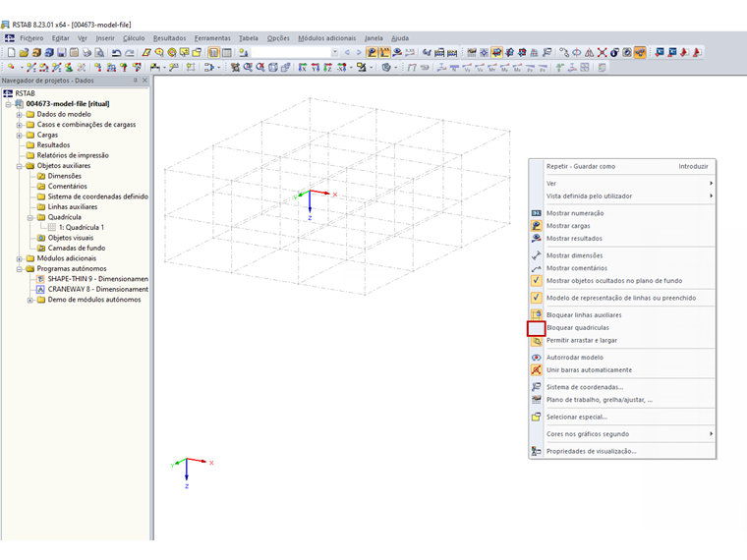Open the load case combo box
This screenshot has height=560, width=747.
click(296, 52)
